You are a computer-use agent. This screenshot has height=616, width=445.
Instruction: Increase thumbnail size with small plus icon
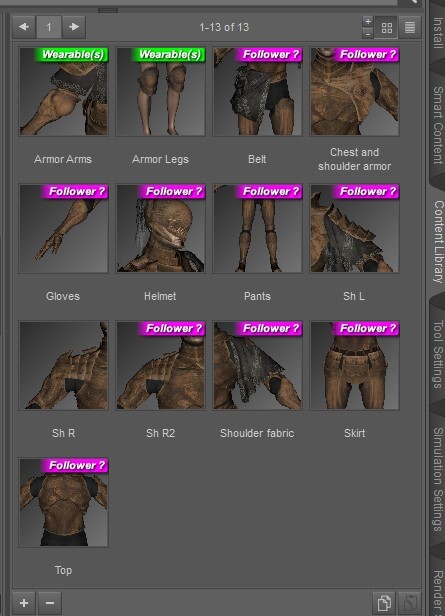click(x=368, y=22)
